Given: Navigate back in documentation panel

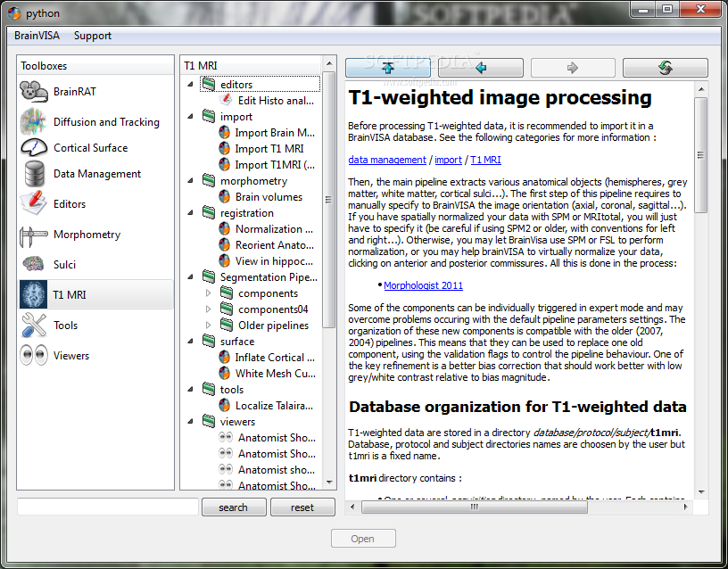Looking at the screenshot, I should 481,68.
